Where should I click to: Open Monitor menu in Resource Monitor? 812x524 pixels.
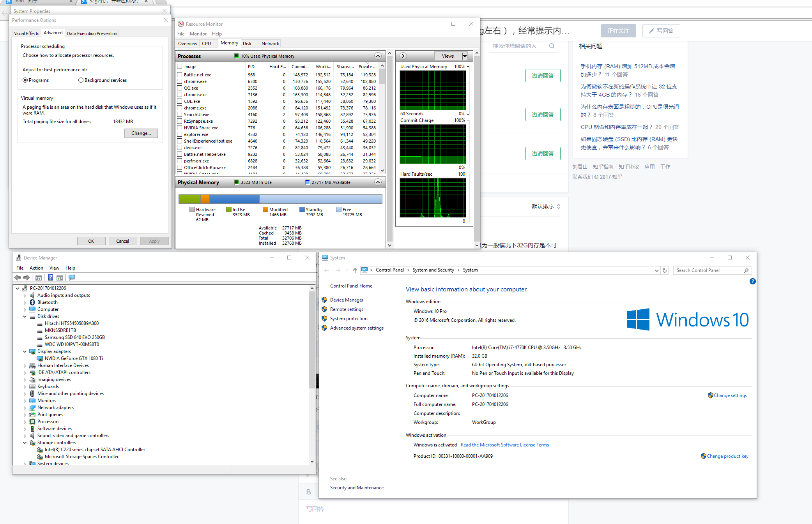coord(198,34)
